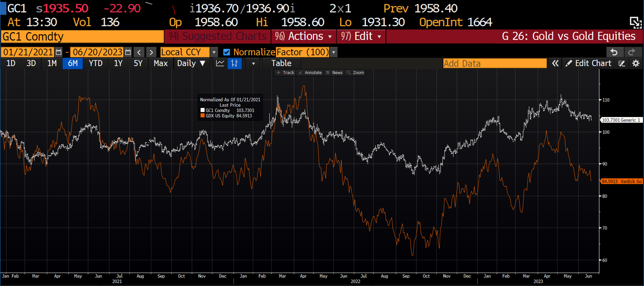This screenshot has width=644, height=286.
Task: Click the start date field 01/21/2021
Action: tap(28, 53)
